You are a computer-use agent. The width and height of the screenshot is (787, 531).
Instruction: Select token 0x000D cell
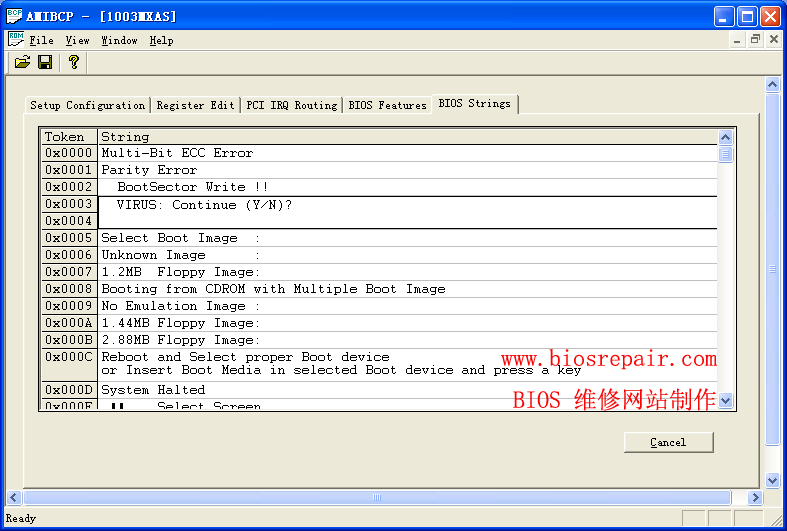pos(69,390)
